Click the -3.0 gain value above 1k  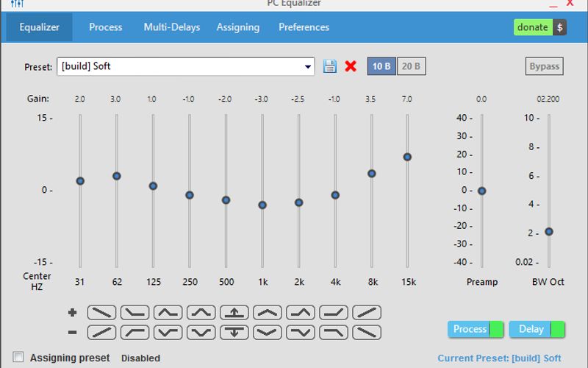[262, 99]
